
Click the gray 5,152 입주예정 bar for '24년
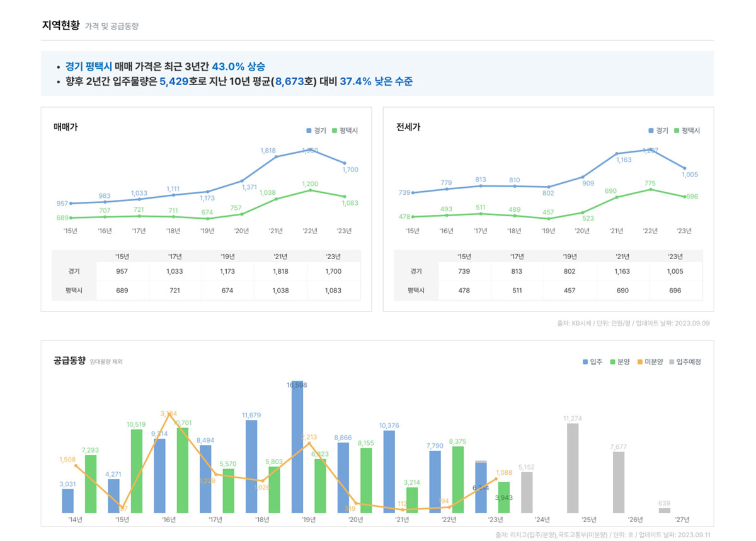527,492
